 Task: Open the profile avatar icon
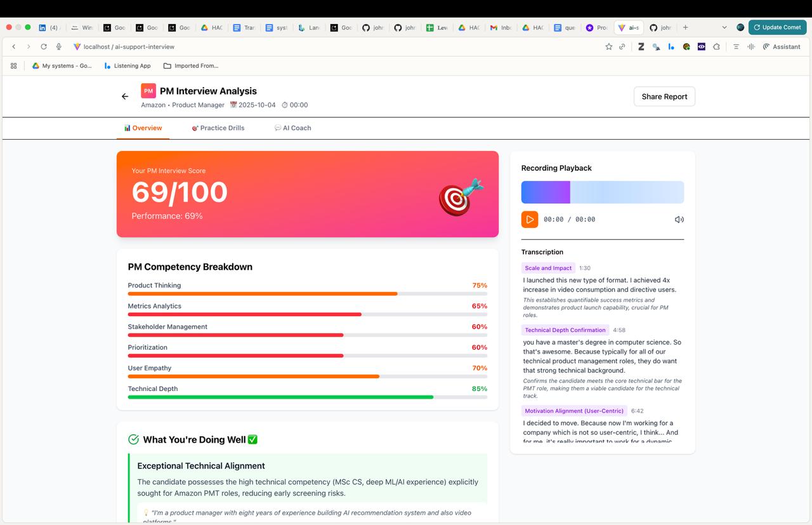740,27
